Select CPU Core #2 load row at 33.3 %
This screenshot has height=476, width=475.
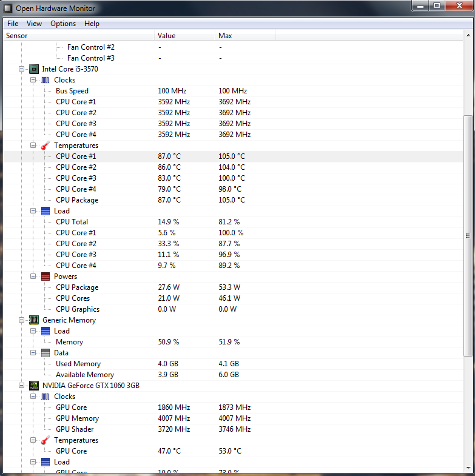pyautogui.click(x=233, y=244)
